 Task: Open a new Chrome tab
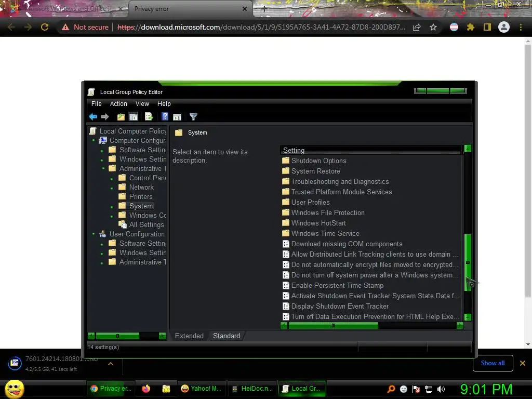pyautogui.click(x=264, y=9)
